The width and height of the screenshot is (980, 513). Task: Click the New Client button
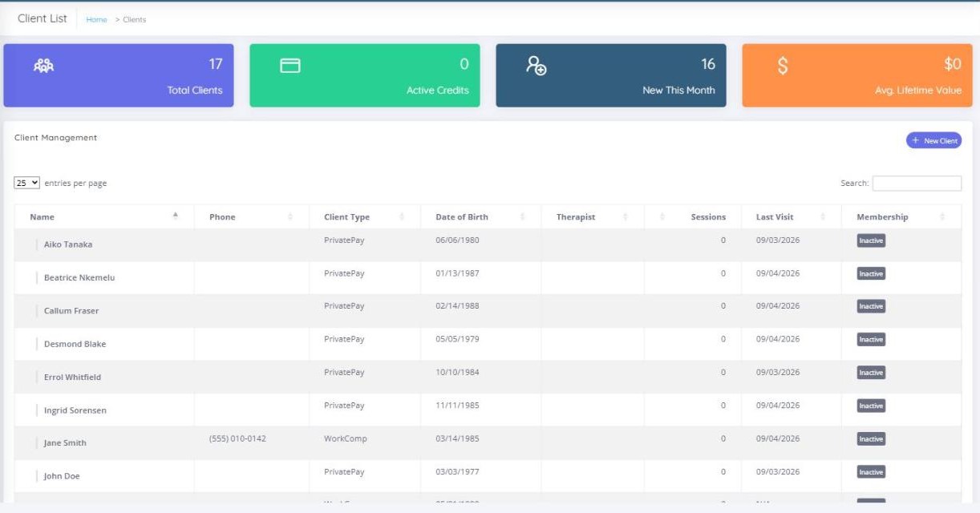934,140
